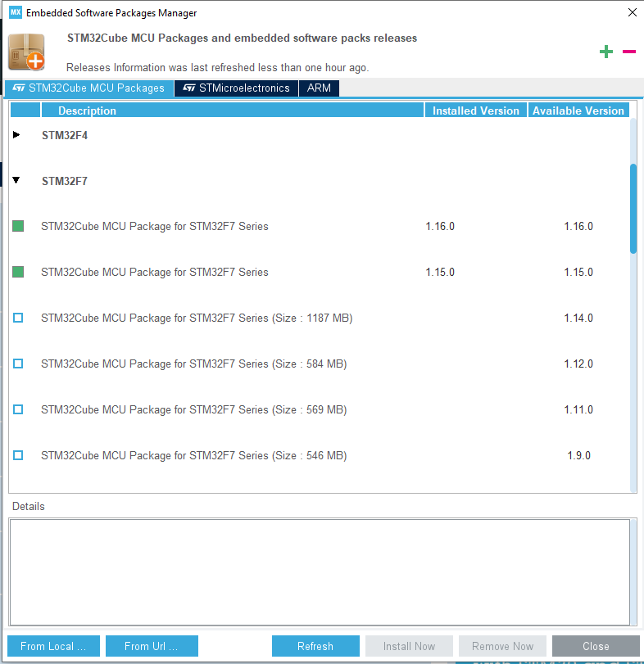The height and width of the screenshot is (664, 644).
Task: Click the Installed Version column header
Action: click(475, 111)
